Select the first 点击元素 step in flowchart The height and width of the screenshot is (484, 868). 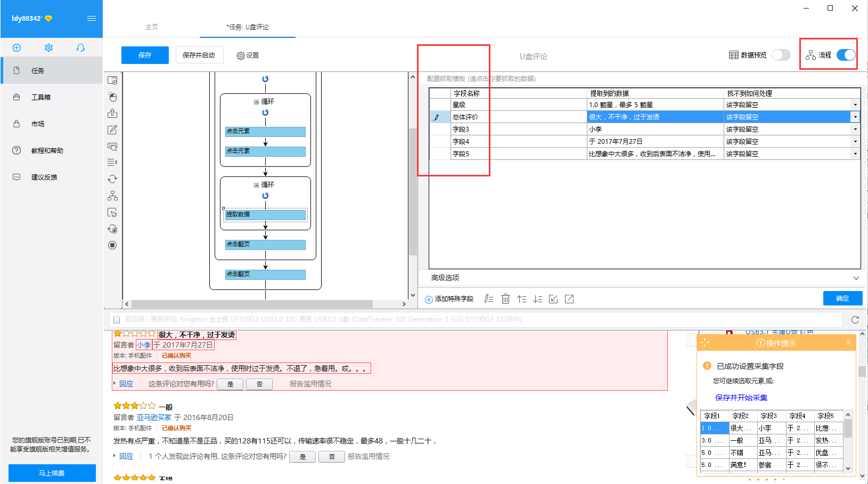265,131
